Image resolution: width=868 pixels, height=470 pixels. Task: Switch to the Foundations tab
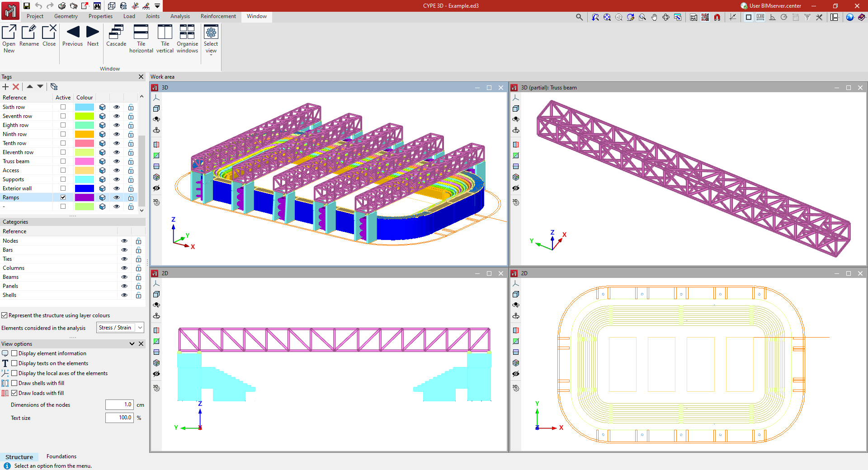coord(61,456)
